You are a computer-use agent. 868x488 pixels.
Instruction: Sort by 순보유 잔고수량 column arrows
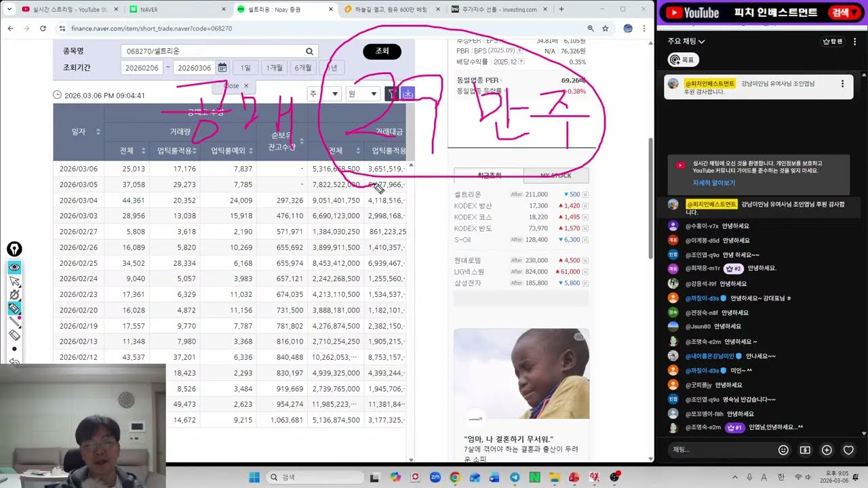(x=301, y=141)
